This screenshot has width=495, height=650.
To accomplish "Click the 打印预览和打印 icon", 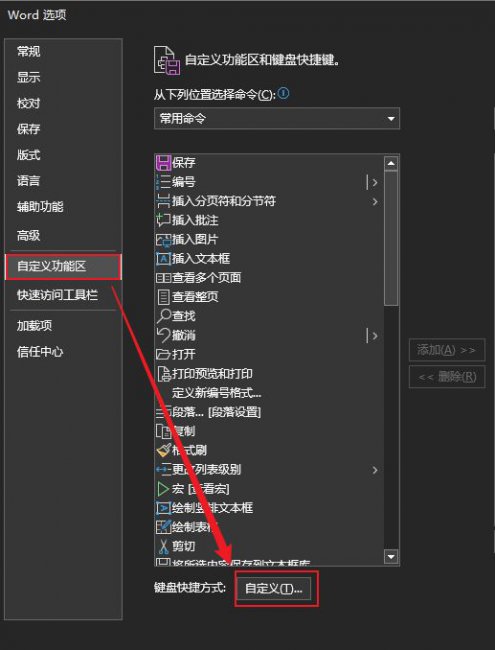I will [x=163, y=374].
